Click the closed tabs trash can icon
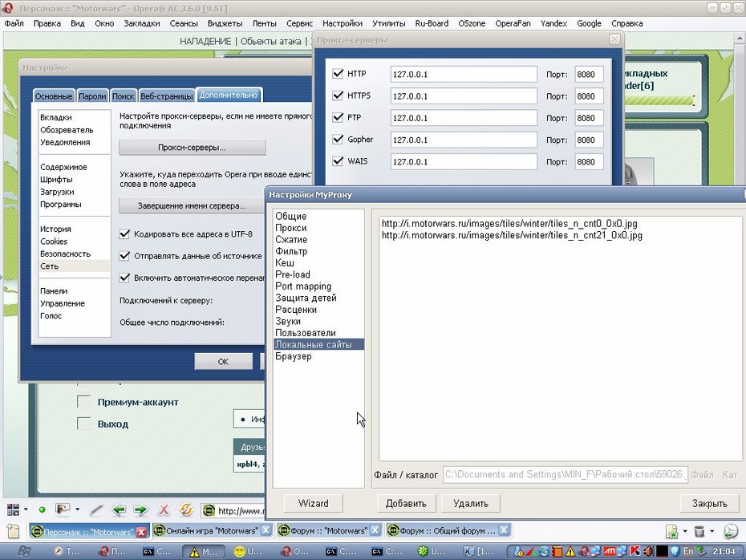The image size is (746, 560). coord(699,531)
